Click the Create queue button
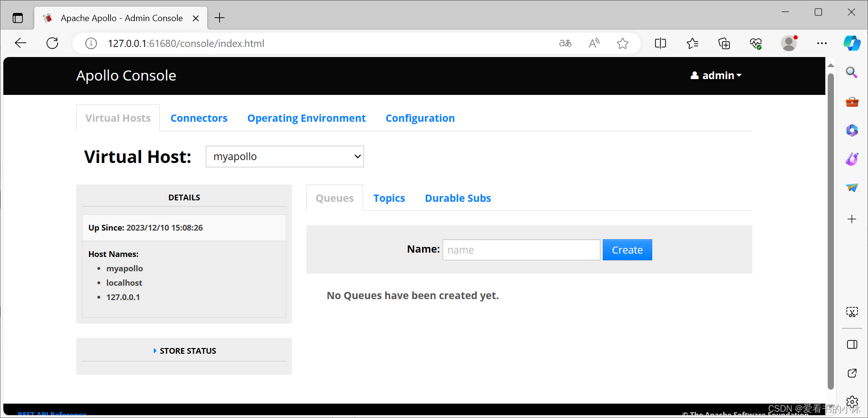 pos(627,250)
